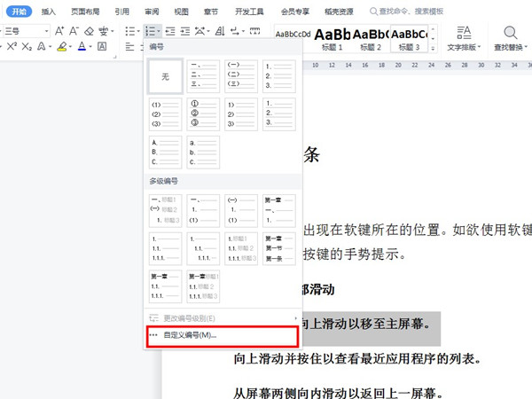Screen dimensions: 532x399
Task: Click the bullet list icon
Action: coord(128,30)
